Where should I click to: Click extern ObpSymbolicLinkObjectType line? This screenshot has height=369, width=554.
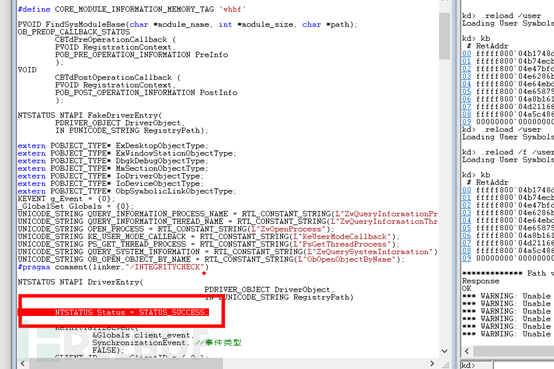(x=127, y=191)
